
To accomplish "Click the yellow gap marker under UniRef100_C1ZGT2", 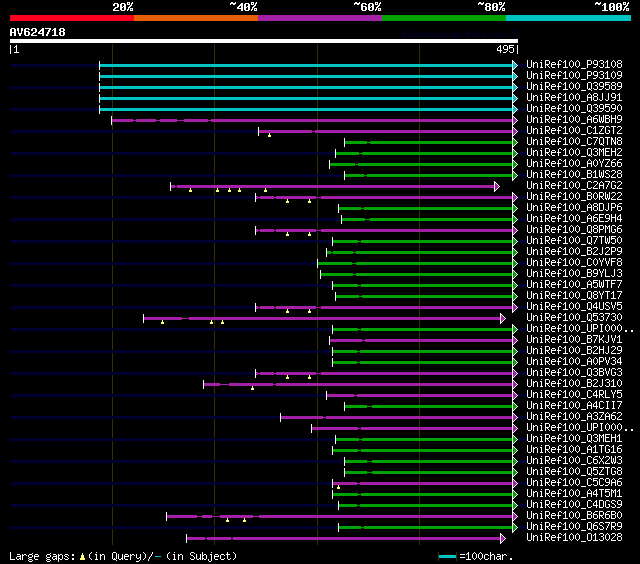I will [269, 135].
